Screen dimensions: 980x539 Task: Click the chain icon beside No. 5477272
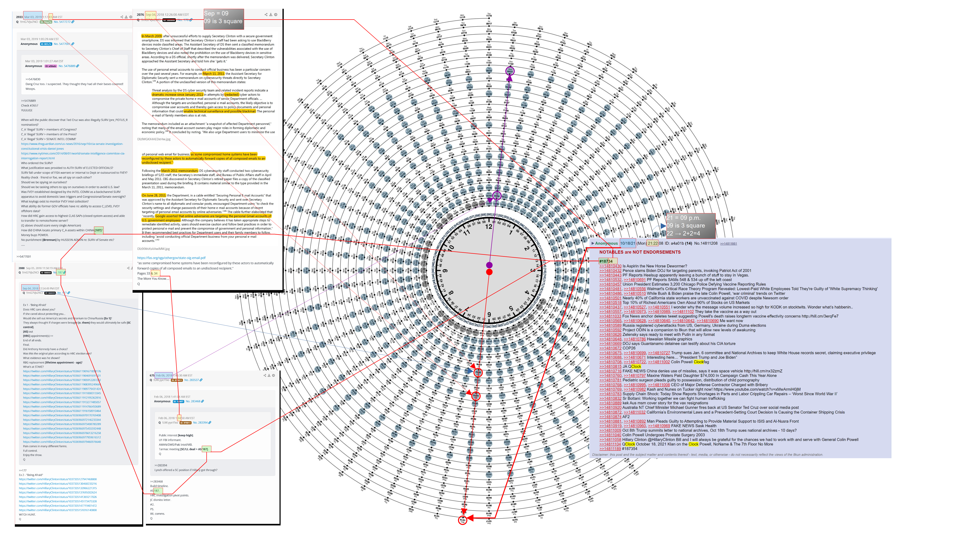(73, 22)
